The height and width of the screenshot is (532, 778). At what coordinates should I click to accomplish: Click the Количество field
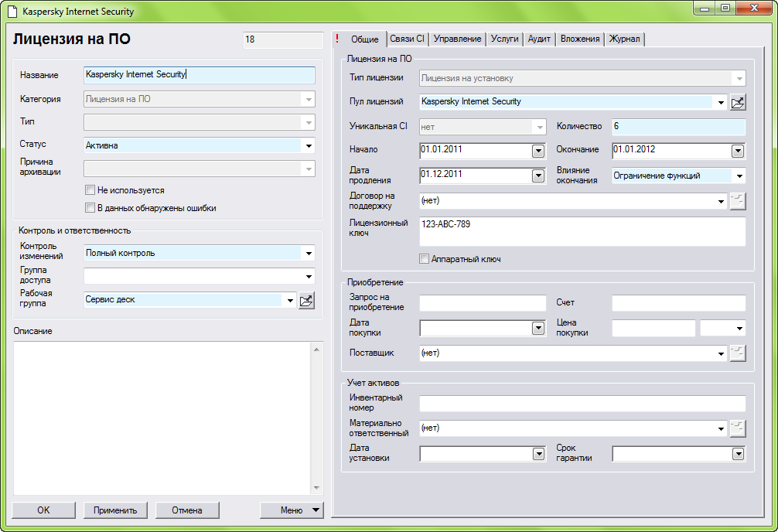point(679,127)
